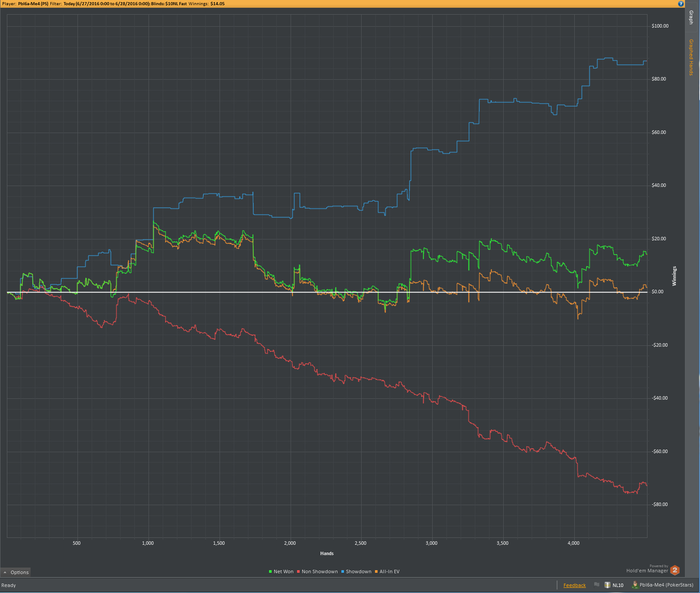
Task: Click the Ready status text
Action: point(8,585)
